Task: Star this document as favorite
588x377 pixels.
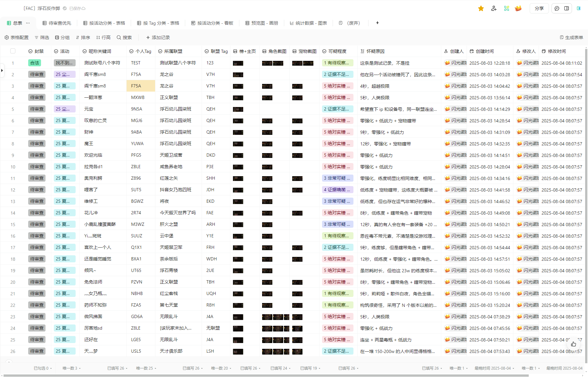Action: [481, 9]
